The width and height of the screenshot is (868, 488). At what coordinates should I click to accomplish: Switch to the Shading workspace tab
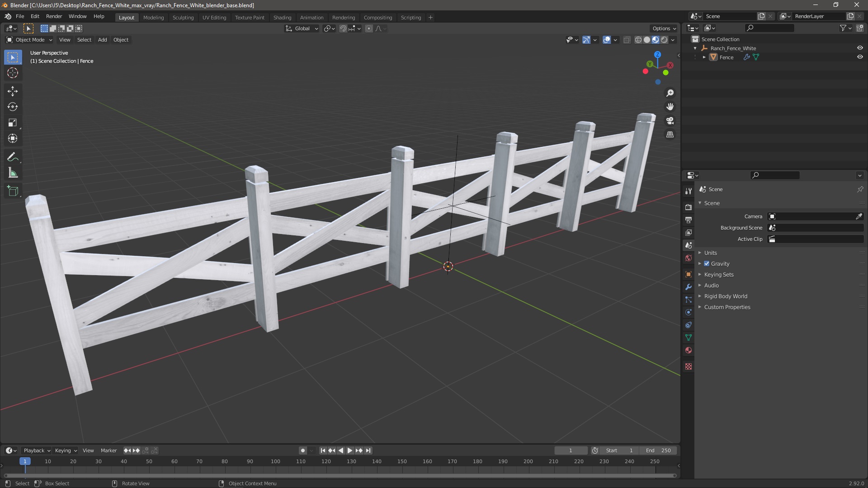click(x=282, y=18)
